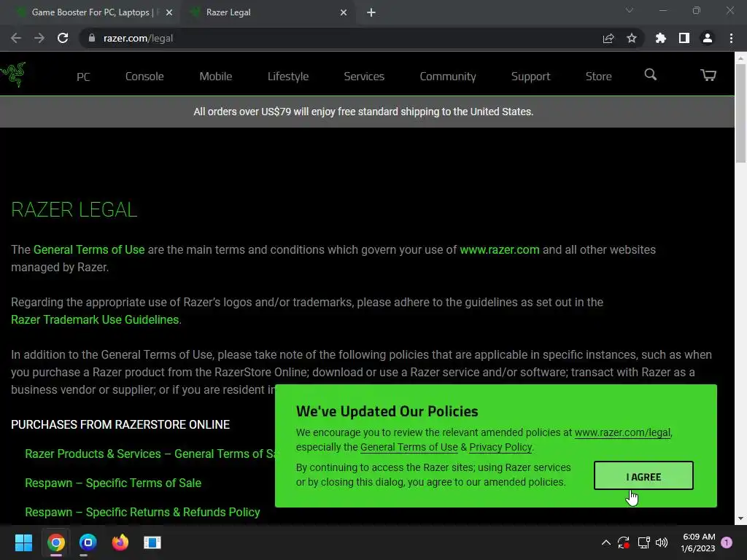Open the site search magnifier icon
The width and height of the screenshot is (747, 560).
pos(650,75)
